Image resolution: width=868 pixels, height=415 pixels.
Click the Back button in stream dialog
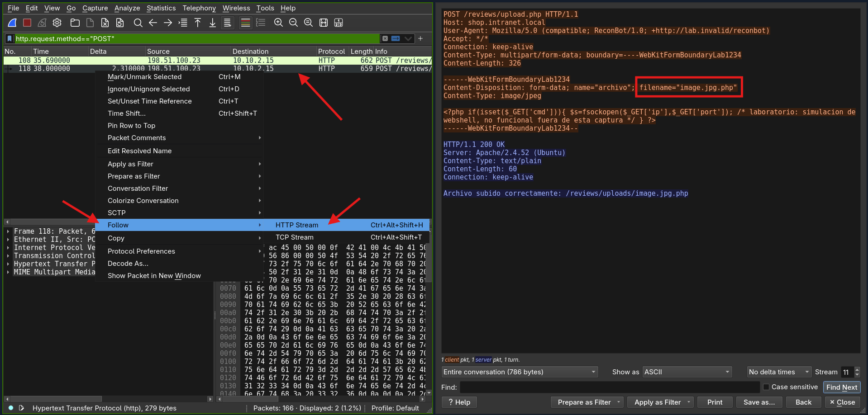point(804,402)
